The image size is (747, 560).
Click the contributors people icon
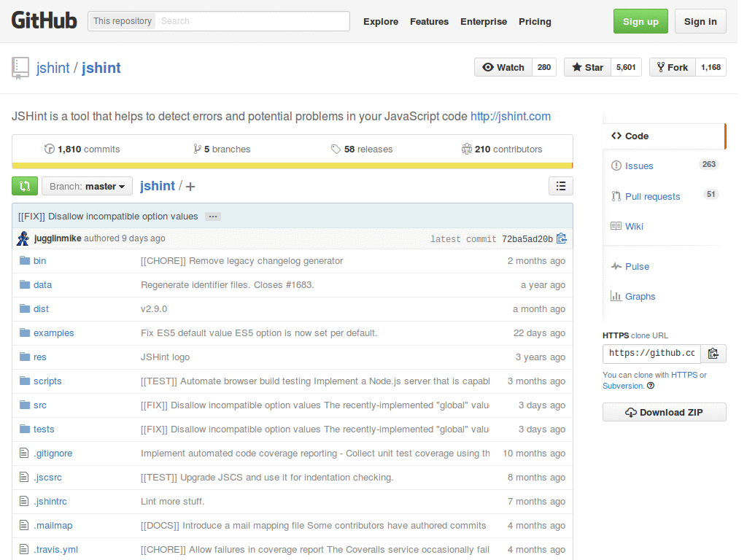(466, 149)
